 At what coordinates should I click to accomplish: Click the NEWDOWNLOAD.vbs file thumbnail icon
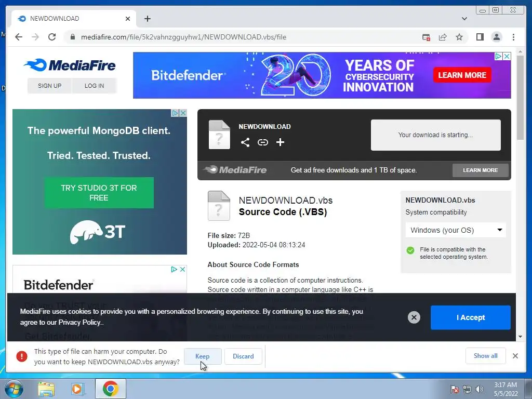(219, 206)
